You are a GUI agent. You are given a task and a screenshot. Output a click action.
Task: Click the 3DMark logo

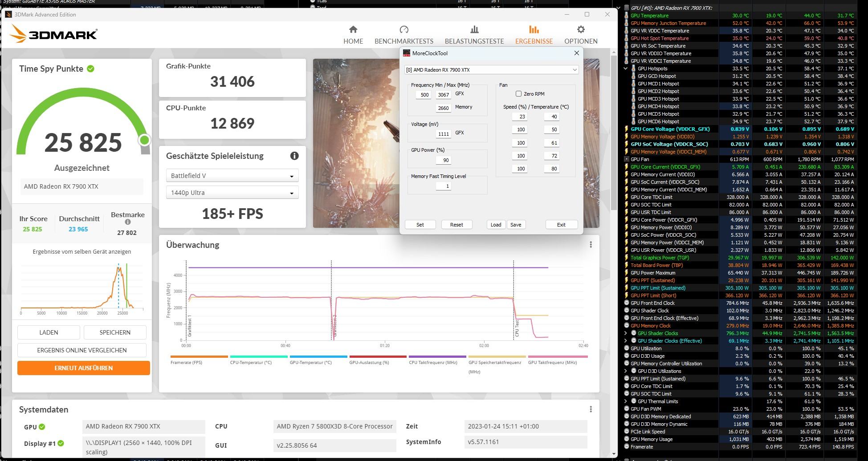[53, 34]
